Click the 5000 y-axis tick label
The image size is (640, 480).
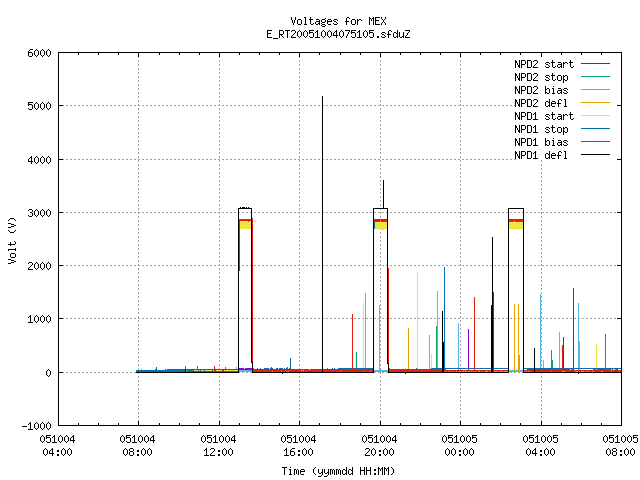[x=40, y=107]
